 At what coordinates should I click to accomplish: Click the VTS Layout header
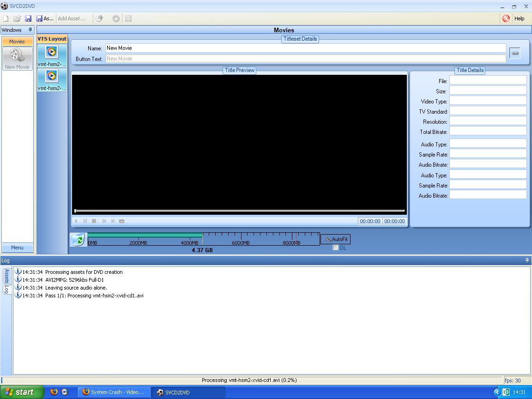[x=52, y=39]
